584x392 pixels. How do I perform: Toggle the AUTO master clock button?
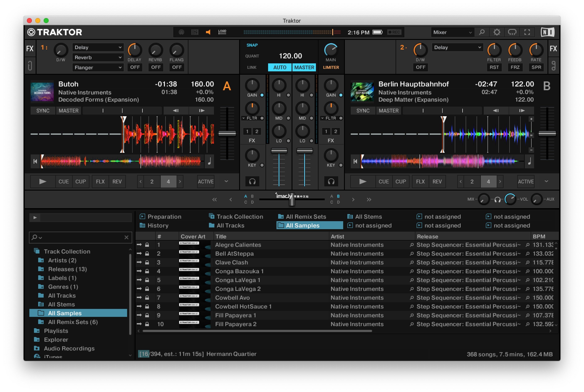coord(280,67)
